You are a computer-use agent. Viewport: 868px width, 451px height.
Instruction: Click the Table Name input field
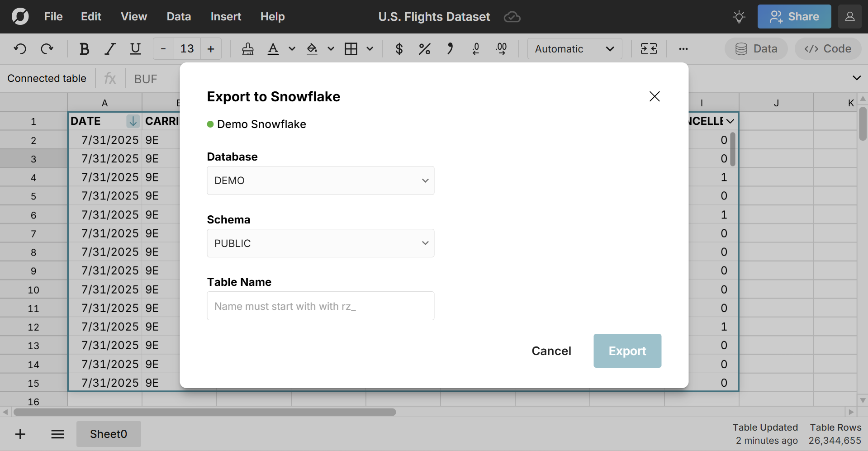coord(320,306)
